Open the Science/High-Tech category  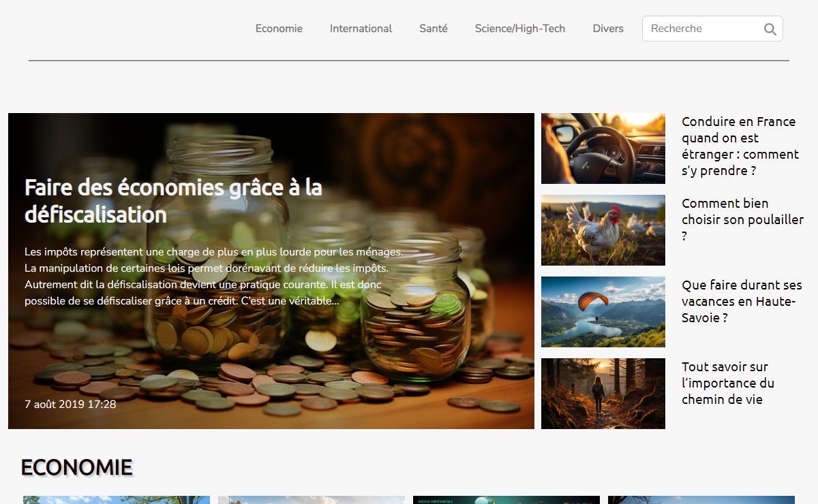point(520,29)
